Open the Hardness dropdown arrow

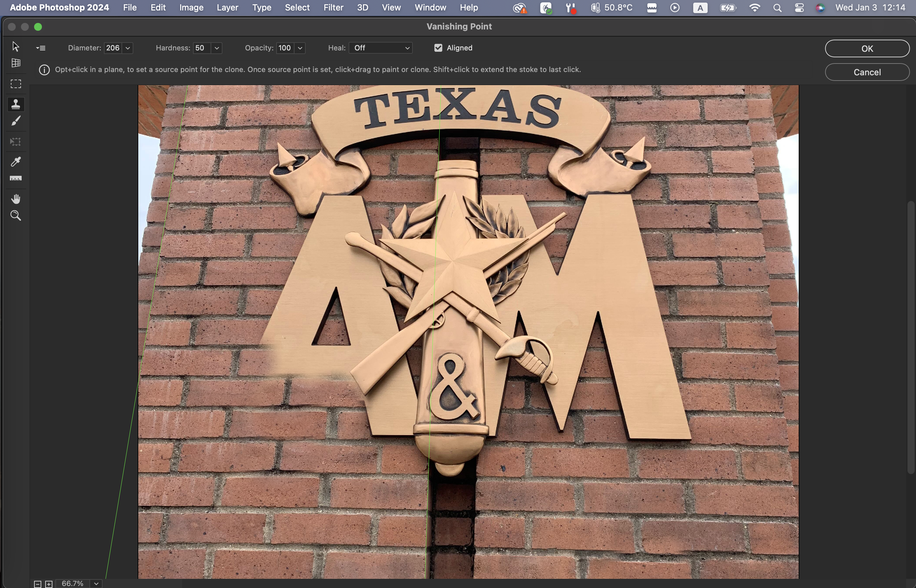click(x=217, y=48)
